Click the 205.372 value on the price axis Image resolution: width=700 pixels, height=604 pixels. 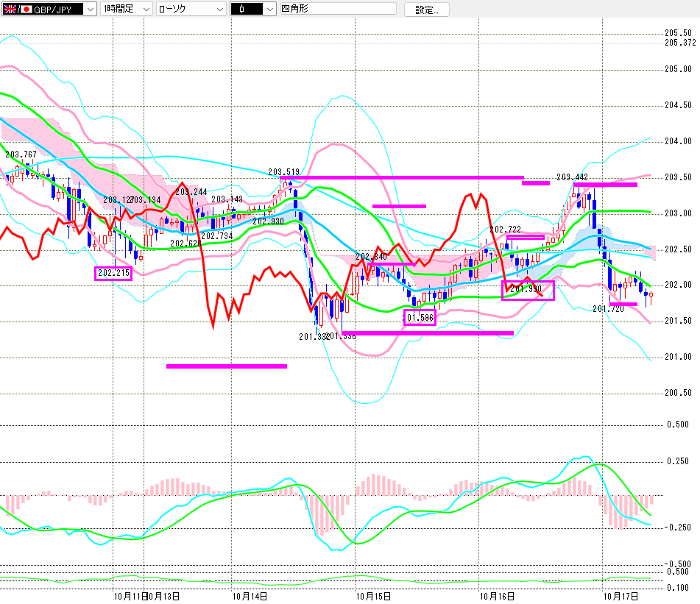click(679, 43)
